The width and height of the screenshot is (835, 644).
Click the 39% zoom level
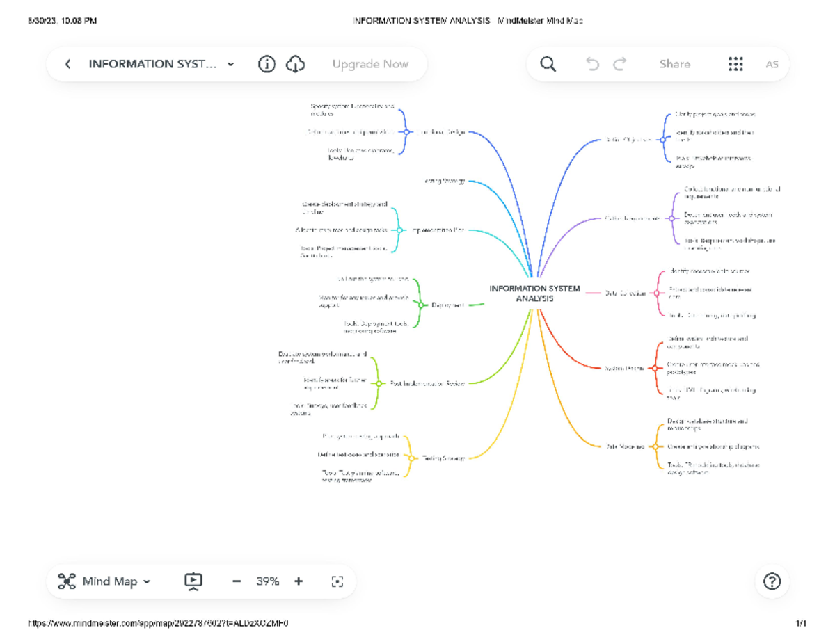[267, 581]
